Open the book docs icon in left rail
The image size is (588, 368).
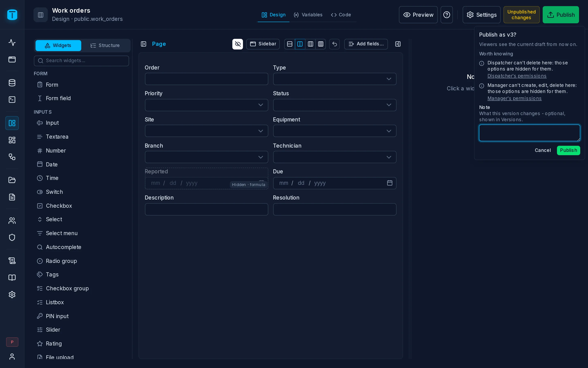click(x=12, y=277)
